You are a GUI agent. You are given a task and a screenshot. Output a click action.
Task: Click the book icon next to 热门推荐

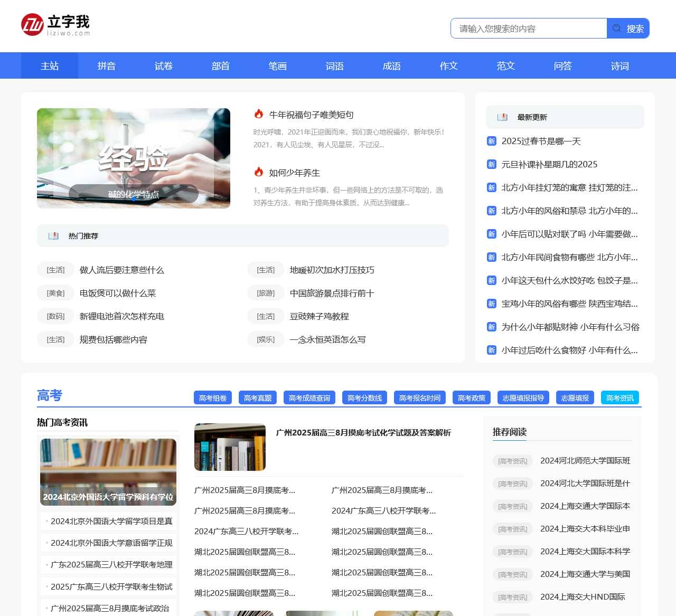click(53, 236)
